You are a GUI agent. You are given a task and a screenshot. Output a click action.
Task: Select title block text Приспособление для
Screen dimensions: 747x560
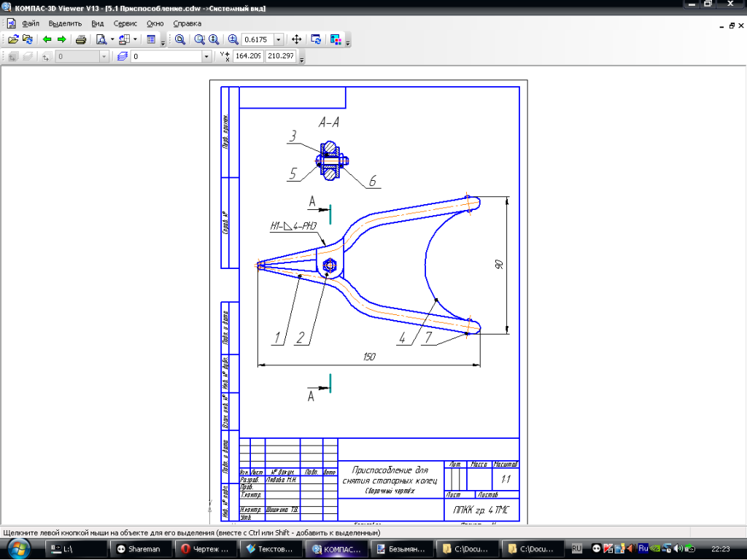(x=390, y=470)
